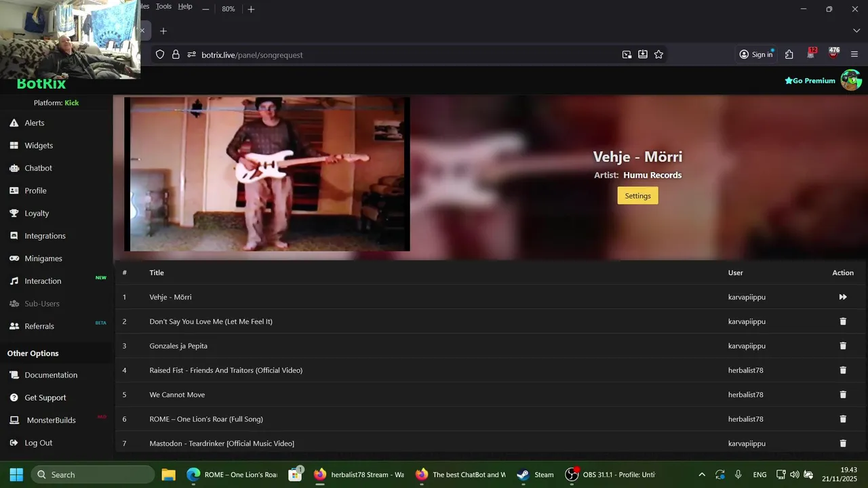Delete the We Cannot Move request
868x488 pixels.
pos(843,394)
